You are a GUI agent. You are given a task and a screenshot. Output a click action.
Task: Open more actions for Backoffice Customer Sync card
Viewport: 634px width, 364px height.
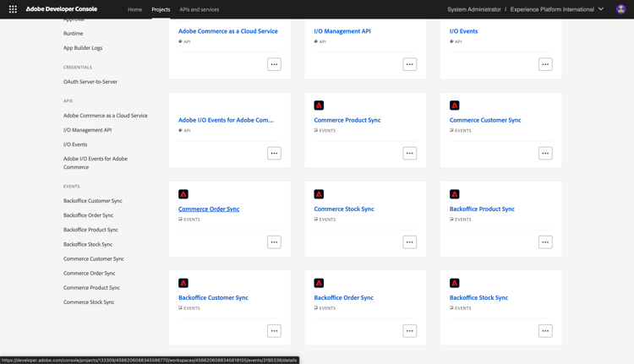tap(274, 331)
